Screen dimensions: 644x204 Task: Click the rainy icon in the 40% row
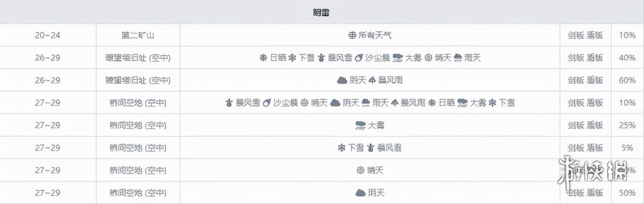tap(458, 58)
